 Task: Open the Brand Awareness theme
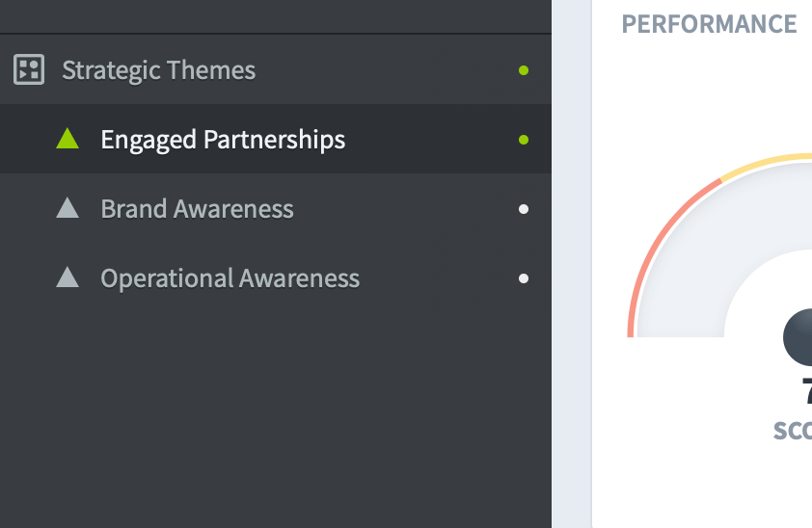197,209
